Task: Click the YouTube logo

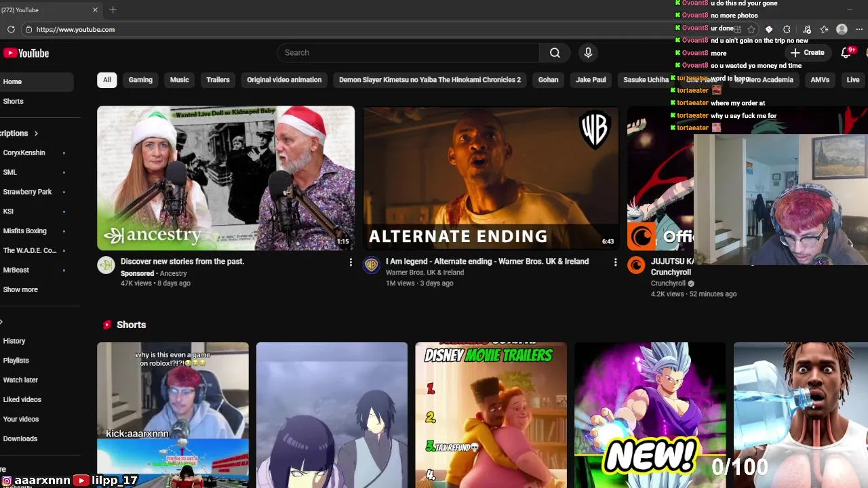Action: point(26,53)
